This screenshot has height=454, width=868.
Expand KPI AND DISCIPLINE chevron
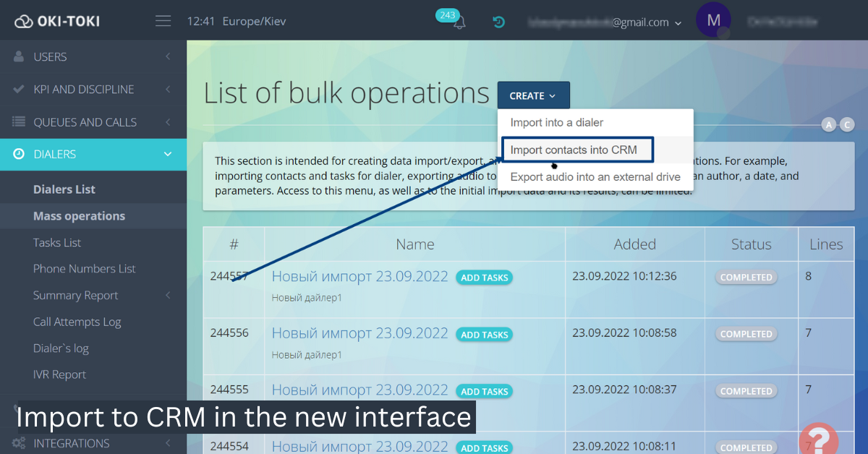click(168, 89)
